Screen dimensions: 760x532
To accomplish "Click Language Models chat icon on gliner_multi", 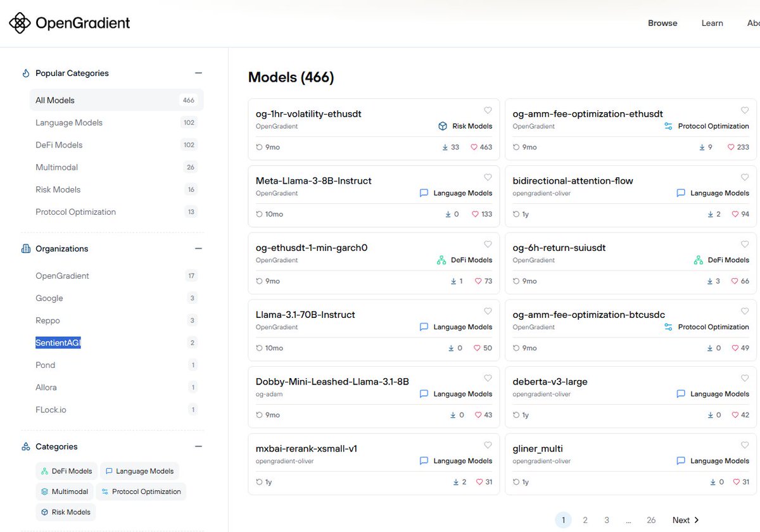I will tap(681, 461).
